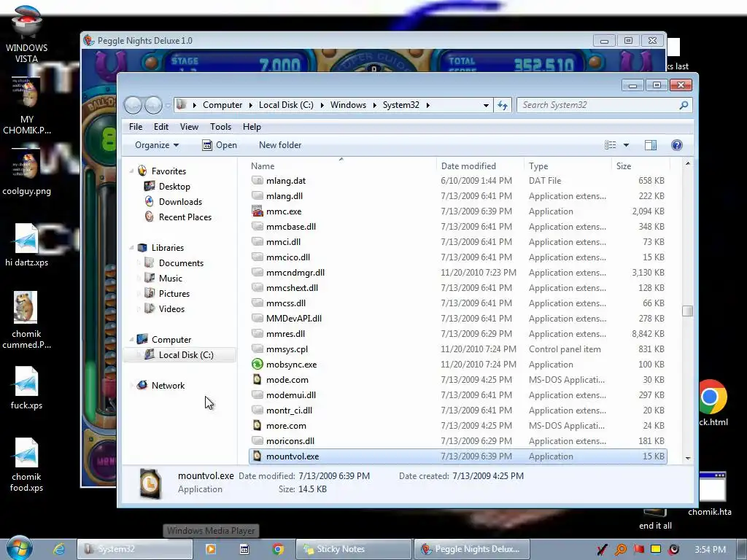747x560 pixels.
Task: Click the scrollbar up arrow
Action: click(x=687, y=163)
